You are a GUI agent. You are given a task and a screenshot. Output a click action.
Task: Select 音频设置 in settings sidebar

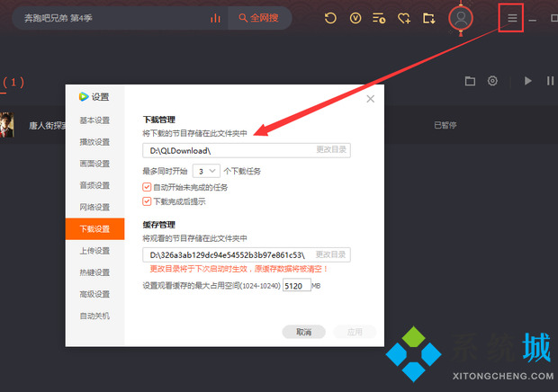(x=94, y=185)
